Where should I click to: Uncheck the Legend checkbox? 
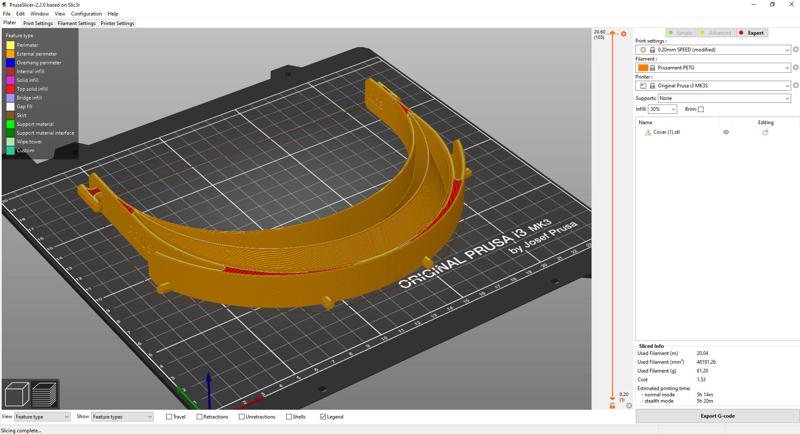323,417
